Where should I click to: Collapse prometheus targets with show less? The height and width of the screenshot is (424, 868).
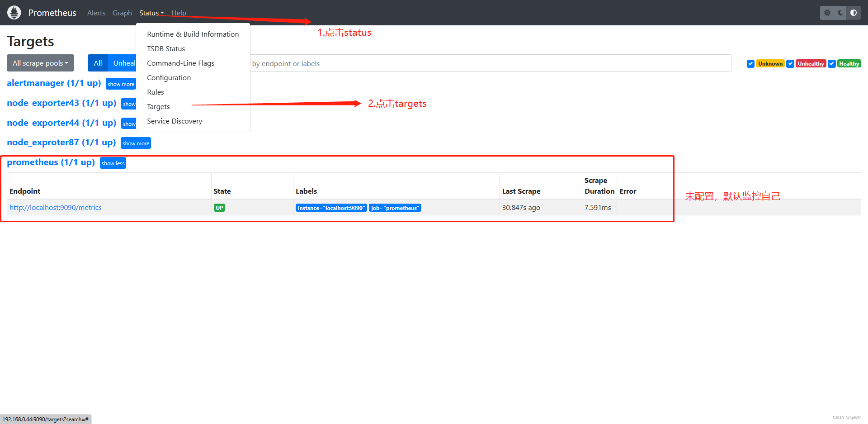coord(113,163)
